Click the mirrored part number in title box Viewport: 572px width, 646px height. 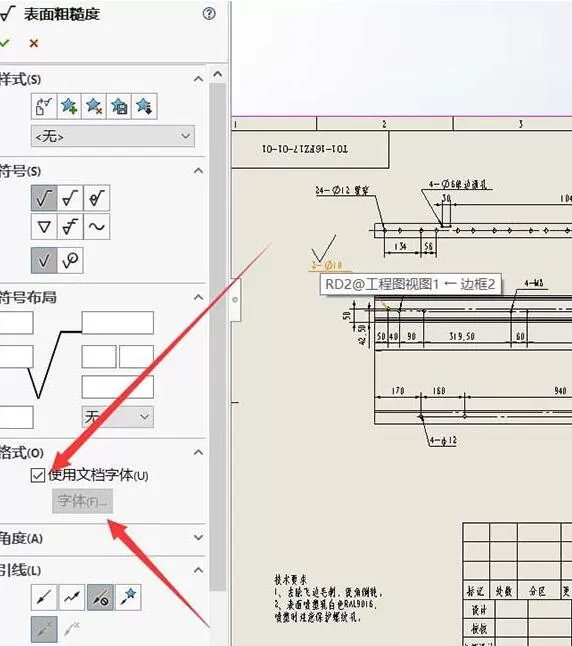point(305,149)
